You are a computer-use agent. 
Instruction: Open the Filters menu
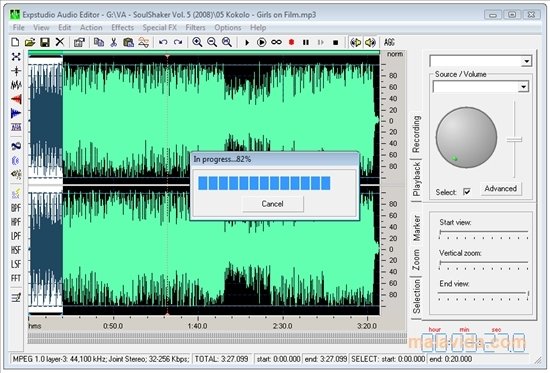[195, 27]
